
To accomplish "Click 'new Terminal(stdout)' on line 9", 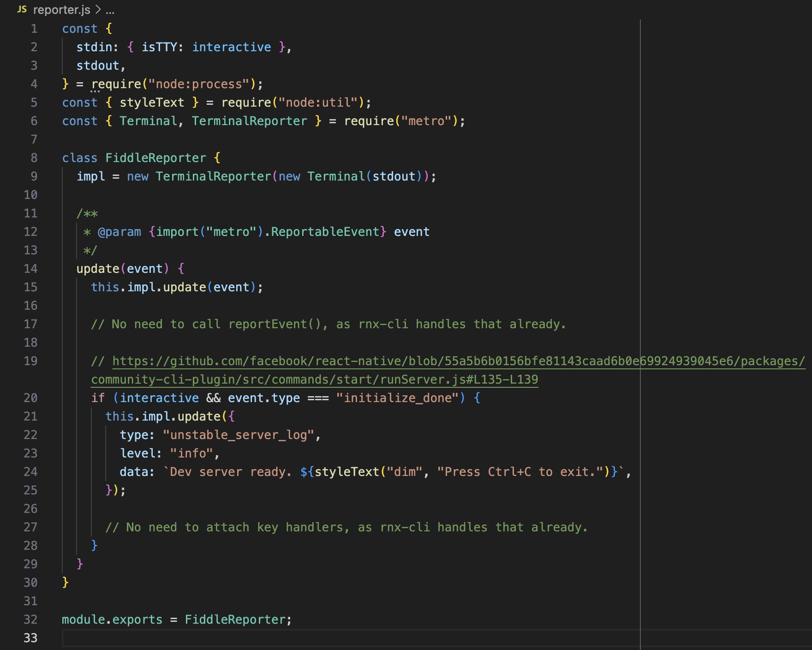I will (x=351, y=176).
